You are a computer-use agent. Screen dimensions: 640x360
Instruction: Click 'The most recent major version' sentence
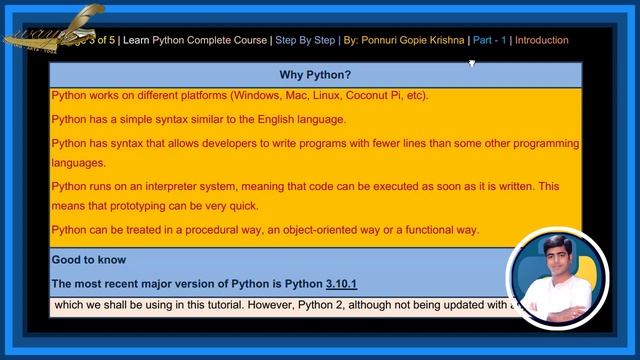[x=204, y=284]
